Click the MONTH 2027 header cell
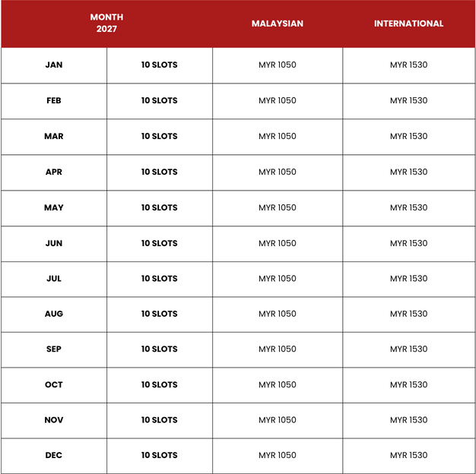 106,23
